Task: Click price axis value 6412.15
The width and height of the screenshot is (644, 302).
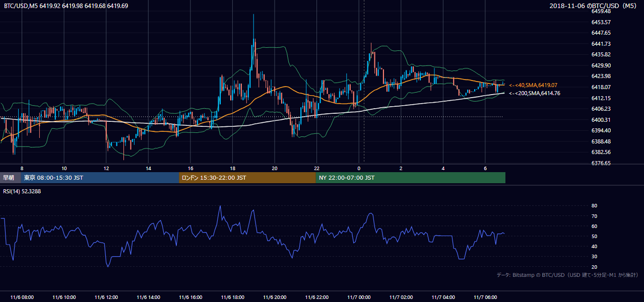Action: point(601,98)
